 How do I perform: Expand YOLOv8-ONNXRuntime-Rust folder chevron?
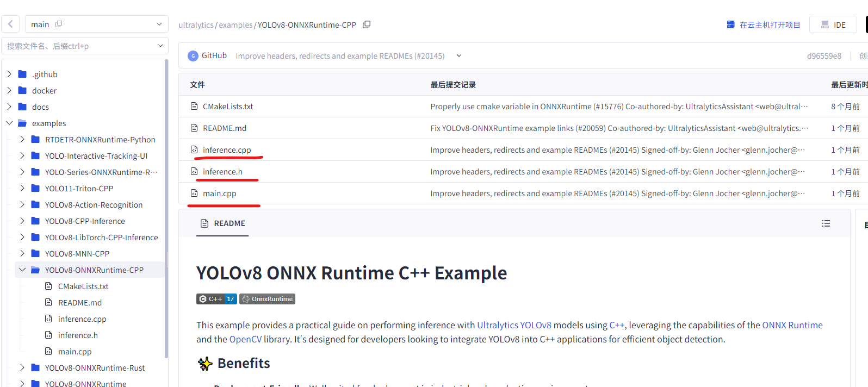22,367
